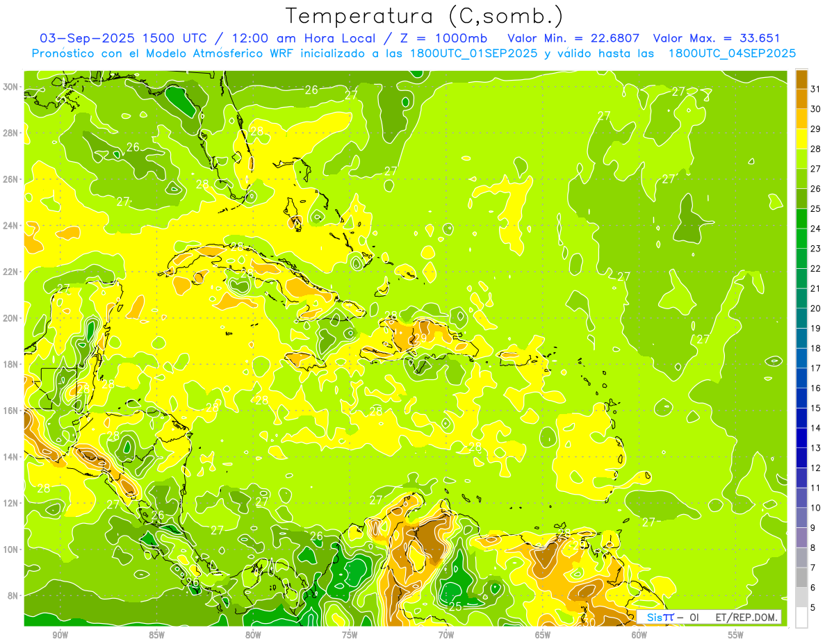Click the 80W longitude axis label
This screenshot has width=834, height=644.
point(253,635)
